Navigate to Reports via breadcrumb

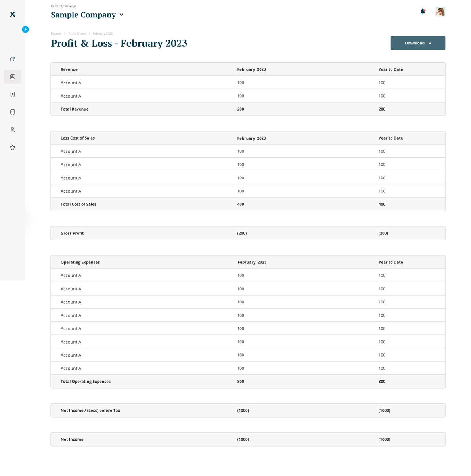coord(56,33)
